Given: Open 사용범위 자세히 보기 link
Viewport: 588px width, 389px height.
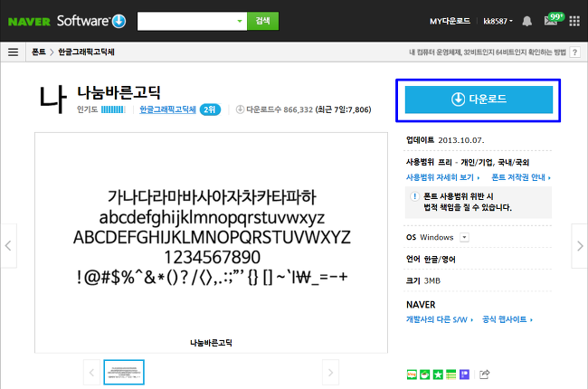Looking at the screenshot, I should click(x=442, y=177).
